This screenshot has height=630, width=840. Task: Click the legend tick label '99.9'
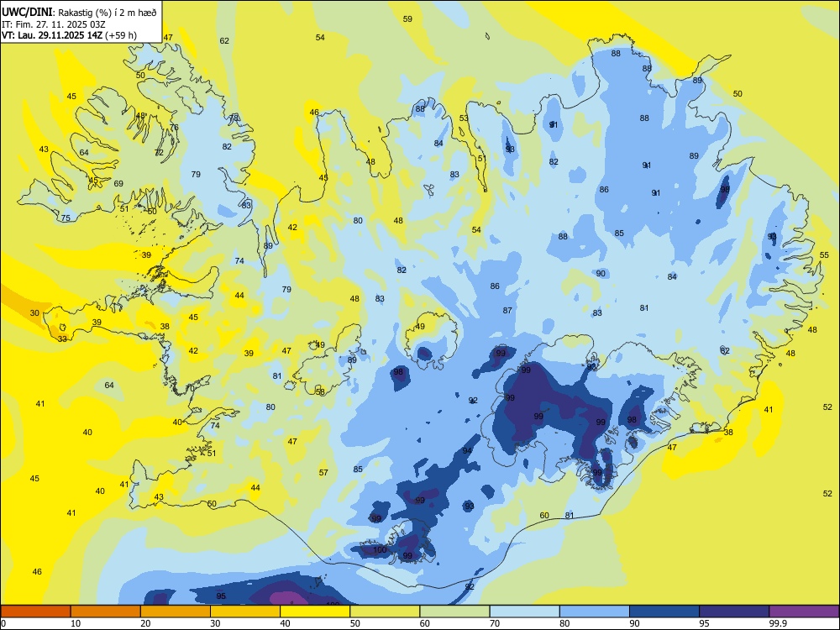click(778, 623)
